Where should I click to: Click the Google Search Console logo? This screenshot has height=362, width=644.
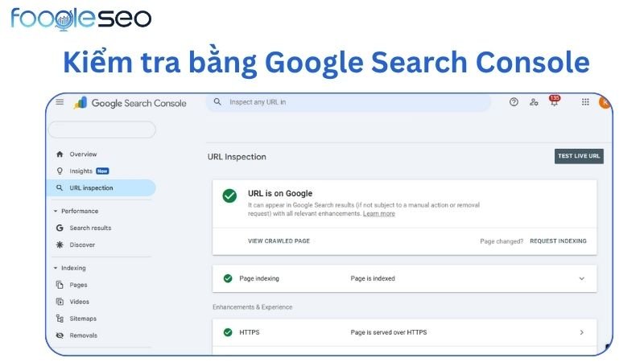coord(130,103)
